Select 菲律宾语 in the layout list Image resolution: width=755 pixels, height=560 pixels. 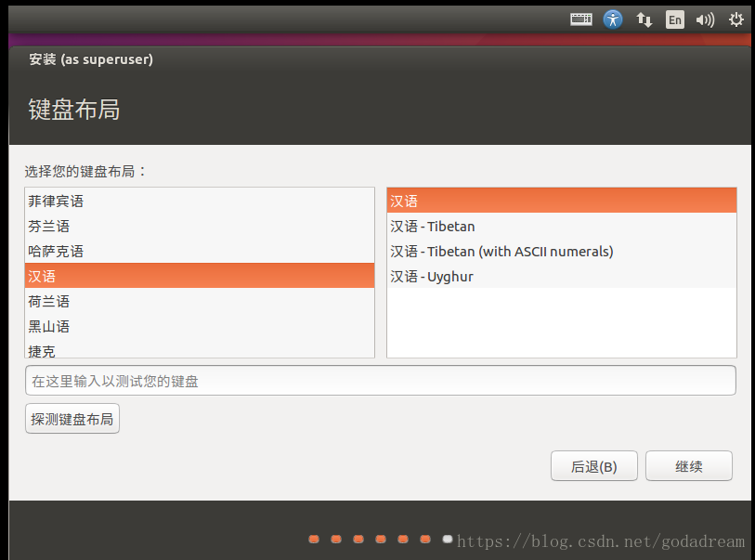coord(200,201)
